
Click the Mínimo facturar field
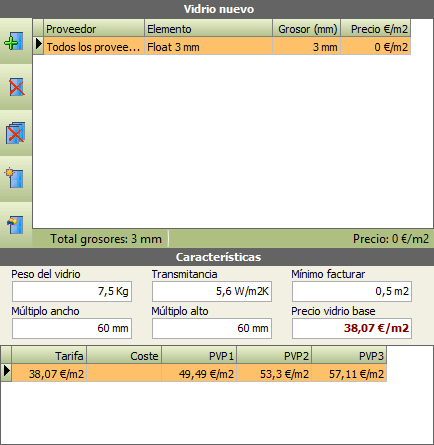click(x=352, y=291)
